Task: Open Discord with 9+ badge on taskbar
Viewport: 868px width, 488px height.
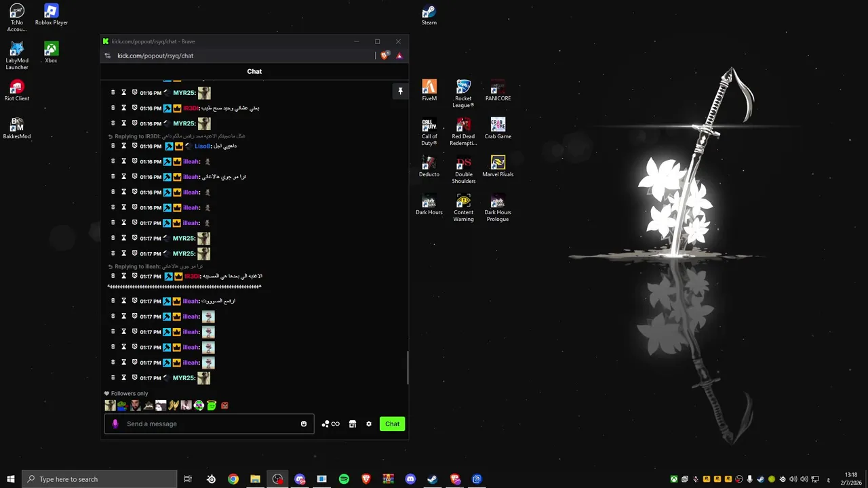Action: click(x=300, y=479)
